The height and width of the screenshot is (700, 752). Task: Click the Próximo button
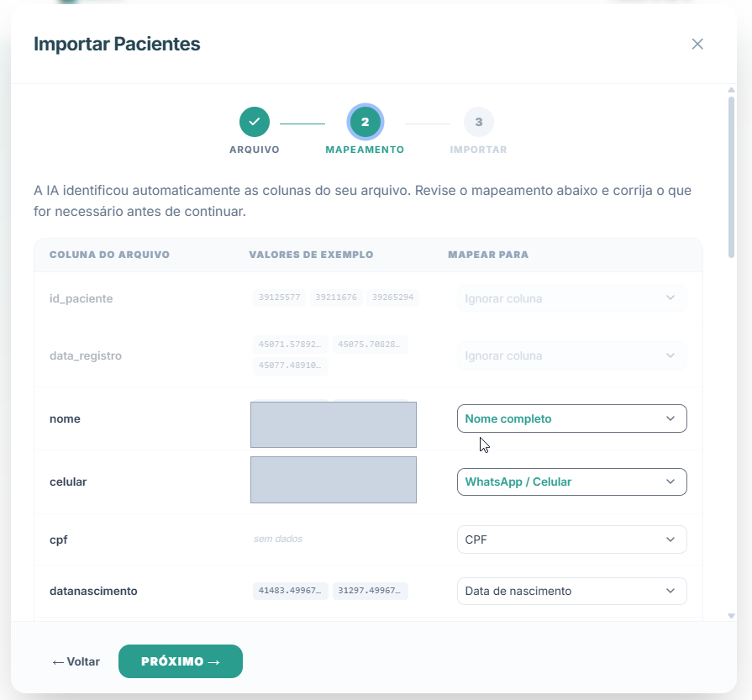pyautogui.click(x=181, y=661)
